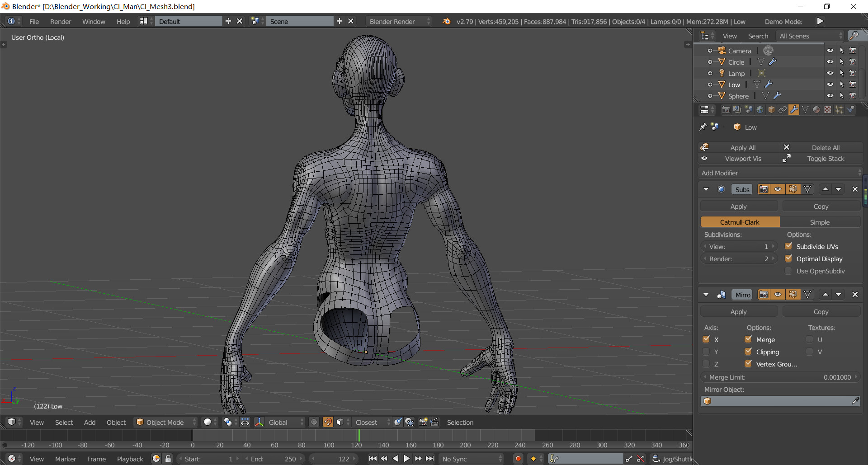This screenshot has width=868, height=465.
Task: Click the Select menu in the 3D view header
Action: [x=64, y=422]
